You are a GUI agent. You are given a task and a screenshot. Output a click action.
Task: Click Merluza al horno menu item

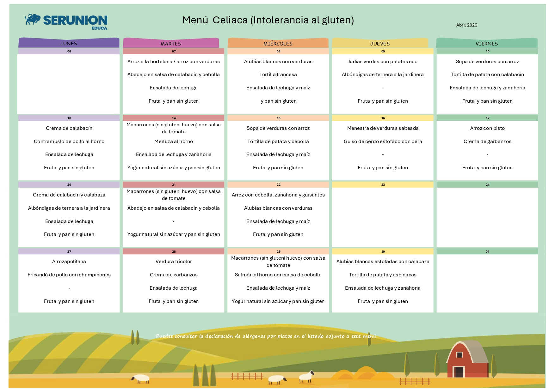[x=174, y=142]
